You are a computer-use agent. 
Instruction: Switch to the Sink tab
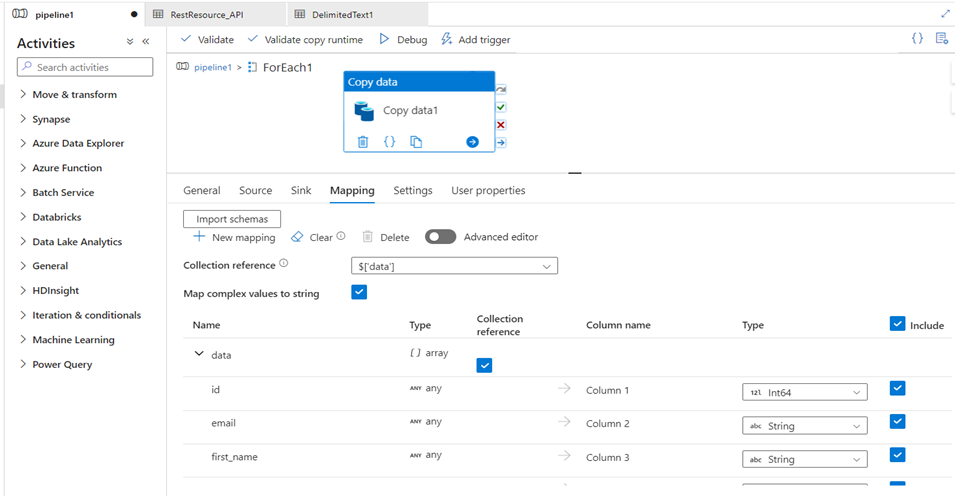click(x=301, y=190)
